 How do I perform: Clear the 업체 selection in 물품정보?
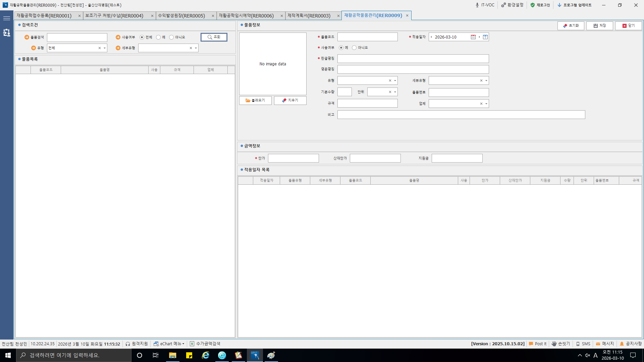(481, 104)
